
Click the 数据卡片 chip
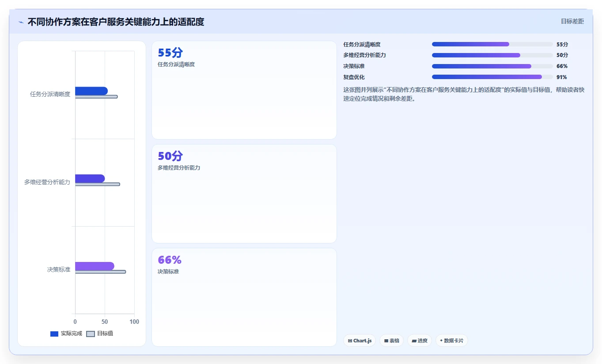coord(451,341)
